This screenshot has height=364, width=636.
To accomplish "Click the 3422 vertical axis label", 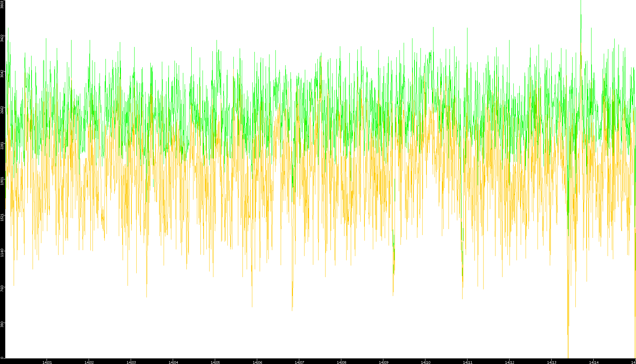I will 2,38.
